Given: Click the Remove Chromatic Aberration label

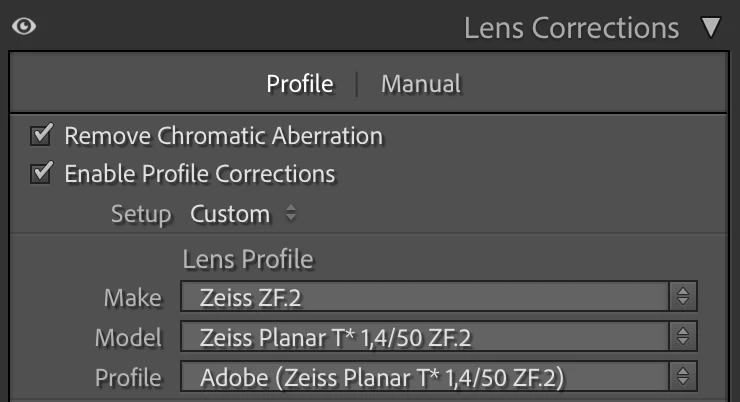Looking at the screenshot, I should coord(223,136).
